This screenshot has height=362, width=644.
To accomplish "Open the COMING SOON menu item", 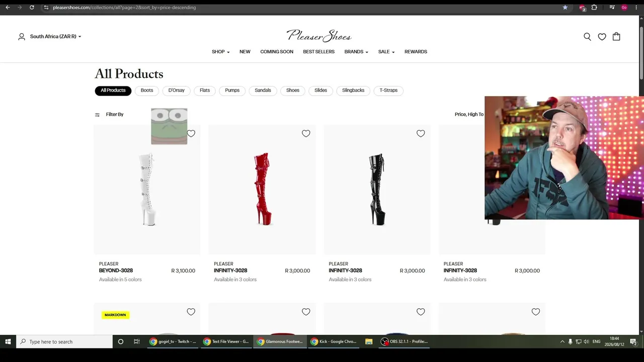I will click(x=277, y=52).
